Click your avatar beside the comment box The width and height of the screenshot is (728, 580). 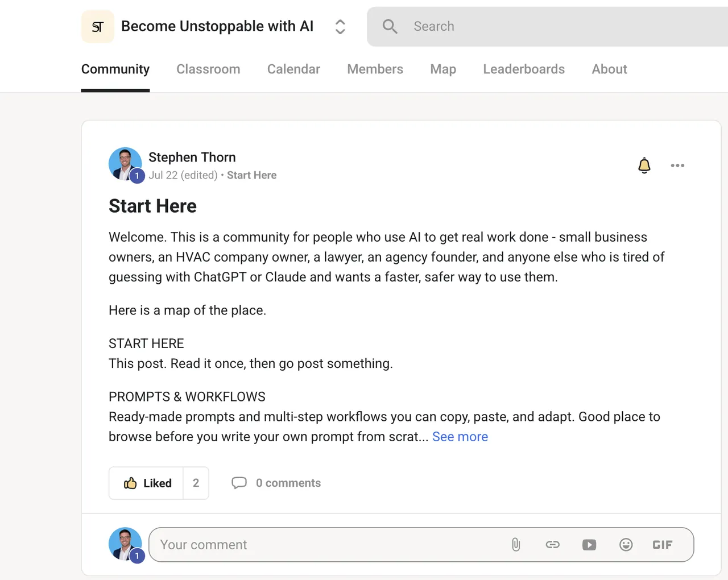125,544
